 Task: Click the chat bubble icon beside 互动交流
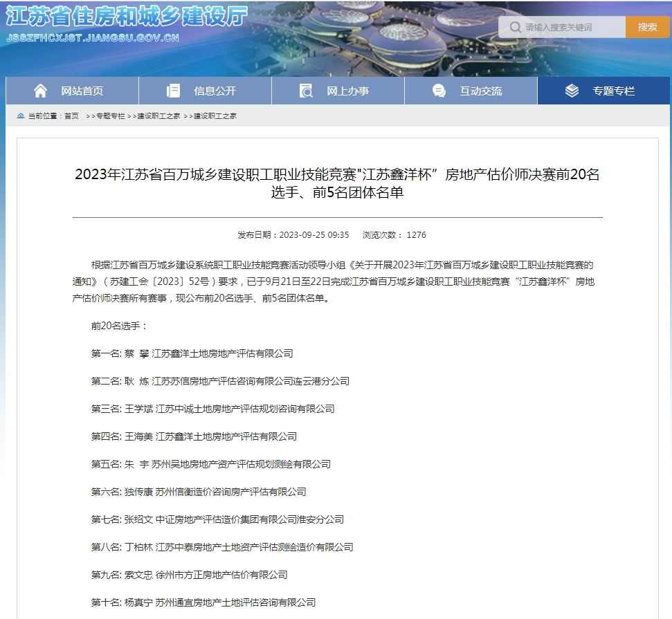coord(439,91)
